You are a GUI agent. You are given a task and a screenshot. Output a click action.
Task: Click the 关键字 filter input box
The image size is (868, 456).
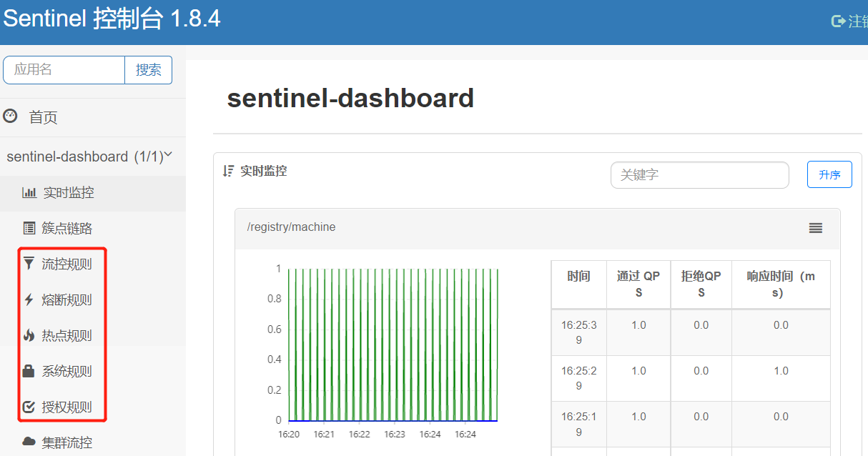tap(699, 174)
